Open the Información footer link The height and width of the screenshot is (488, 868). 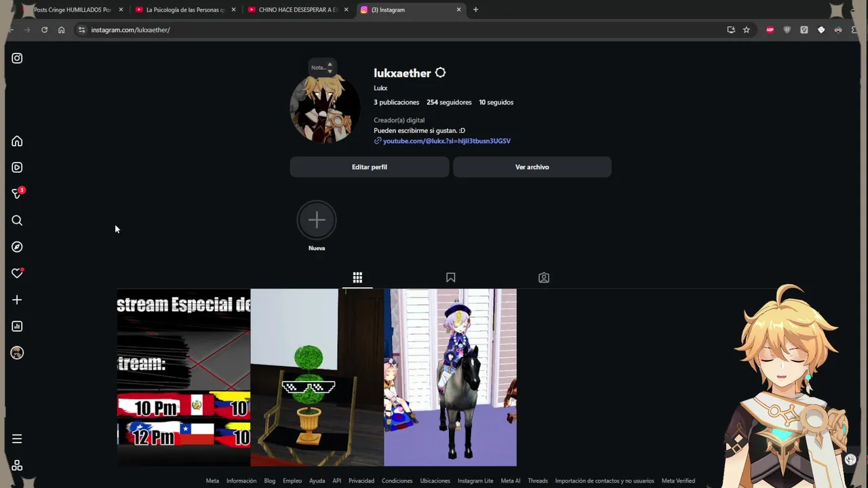(x=241, y=481)
